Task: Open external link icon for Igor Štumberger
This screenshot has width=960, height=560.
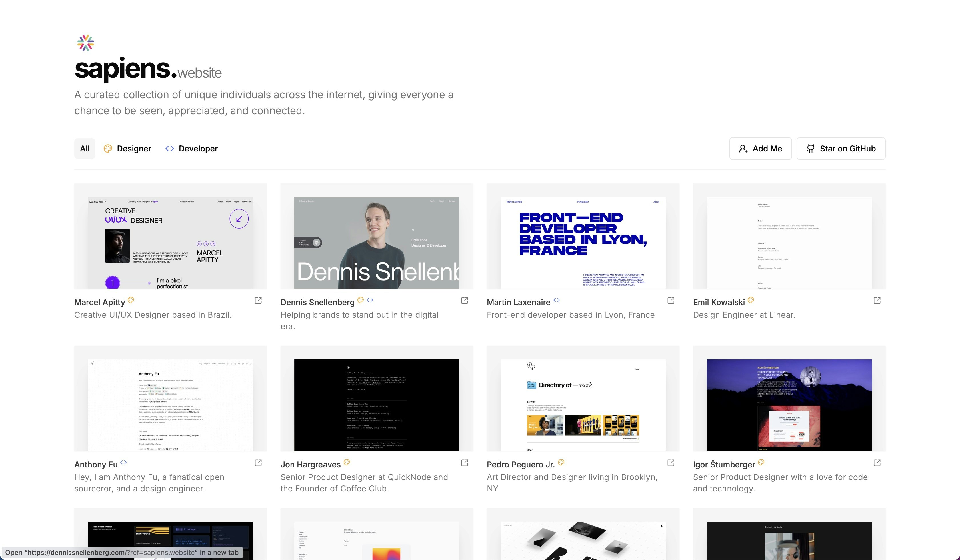Action: pos(877,463)
